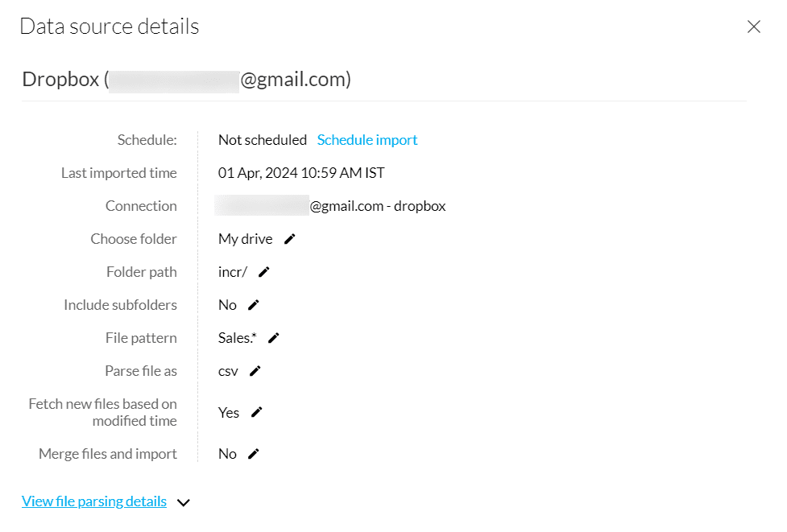
Task: Click the pencil next to Folder path
Action: pos(263,272)
